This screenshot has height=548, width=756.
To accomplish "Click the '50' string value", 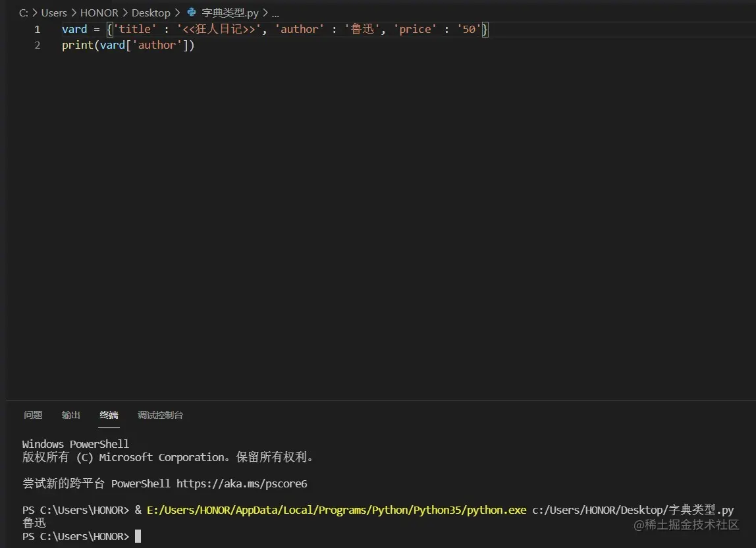I will [469, 30].
